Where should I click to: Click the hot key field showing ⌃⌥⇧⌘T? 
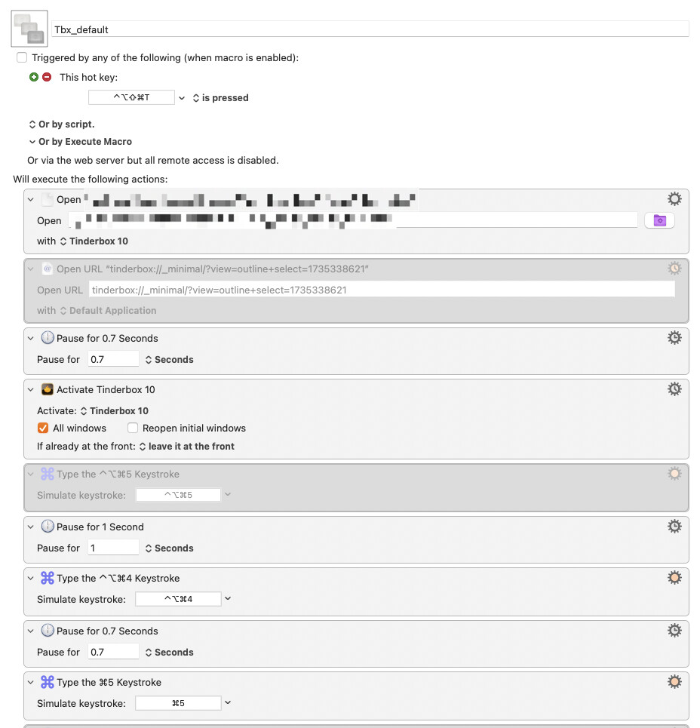click(131, 98)
